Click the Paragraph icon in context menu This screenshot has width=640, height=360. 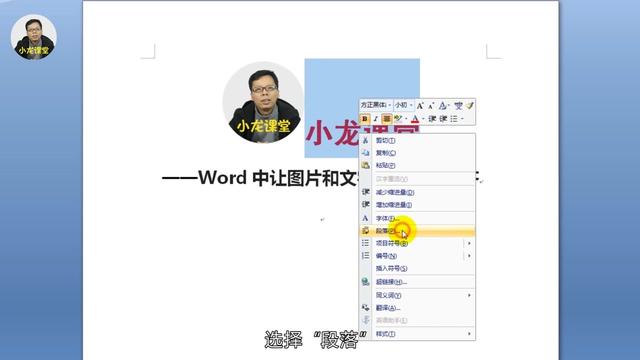(x=365, y=231)
